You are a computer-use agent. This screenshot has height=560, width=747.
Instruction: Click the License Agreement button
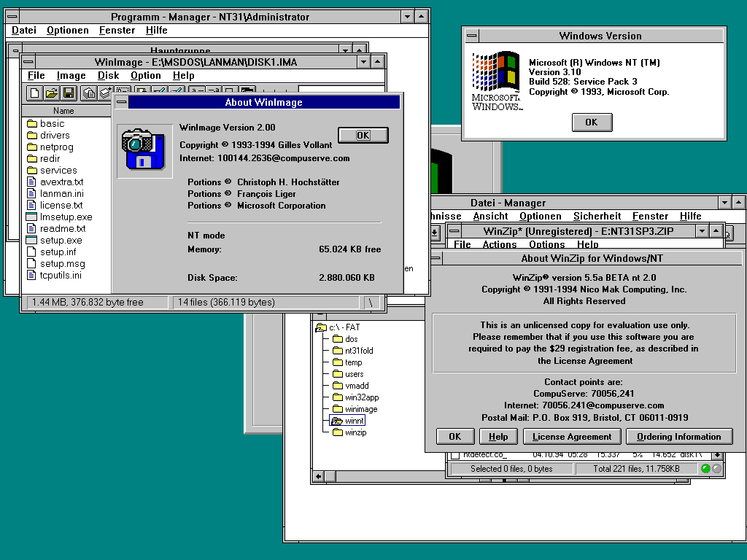click(x=572, y=437)
